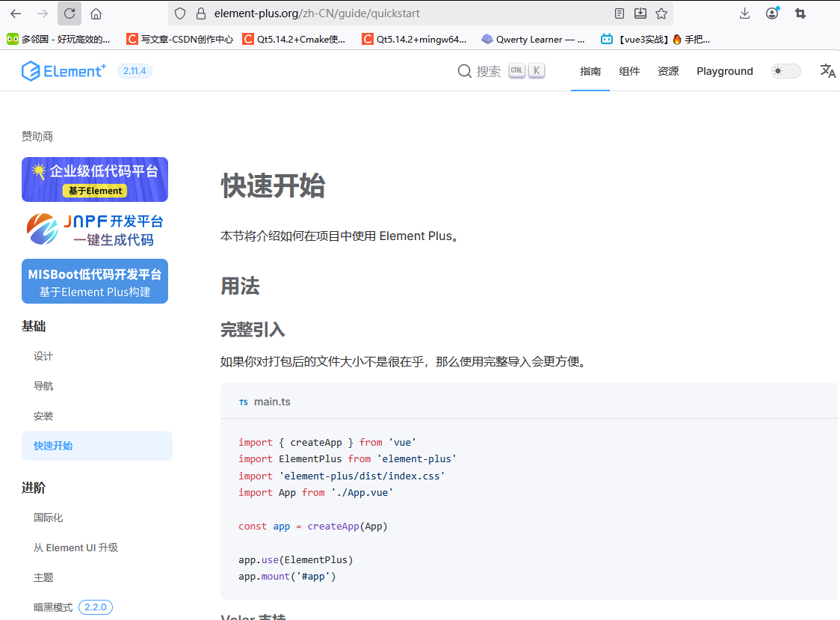840x620 pixels.
Task: Click the 企业级低代码平台 sponsor banner
Action: tap(95, 179)
